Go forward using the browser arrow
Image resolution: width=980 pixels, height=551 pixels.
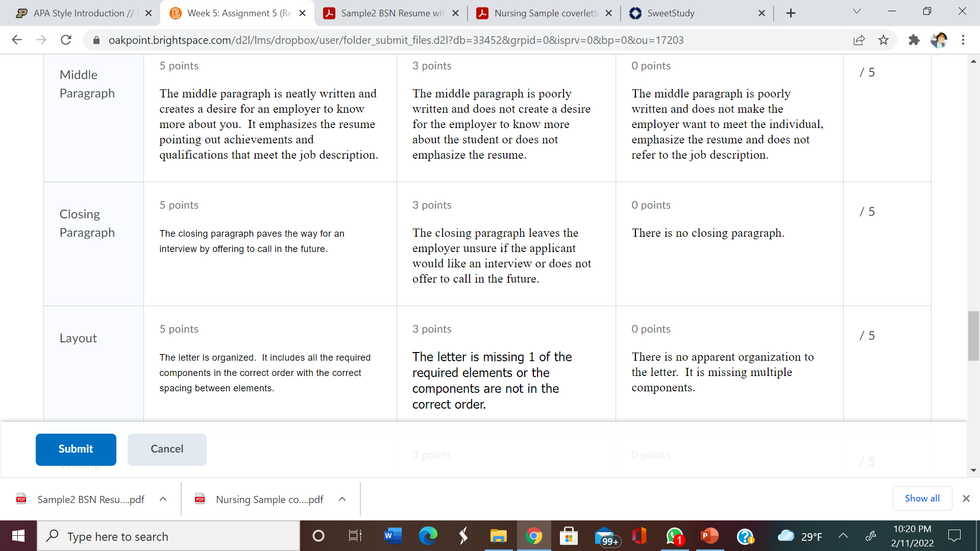coord(41,40)
